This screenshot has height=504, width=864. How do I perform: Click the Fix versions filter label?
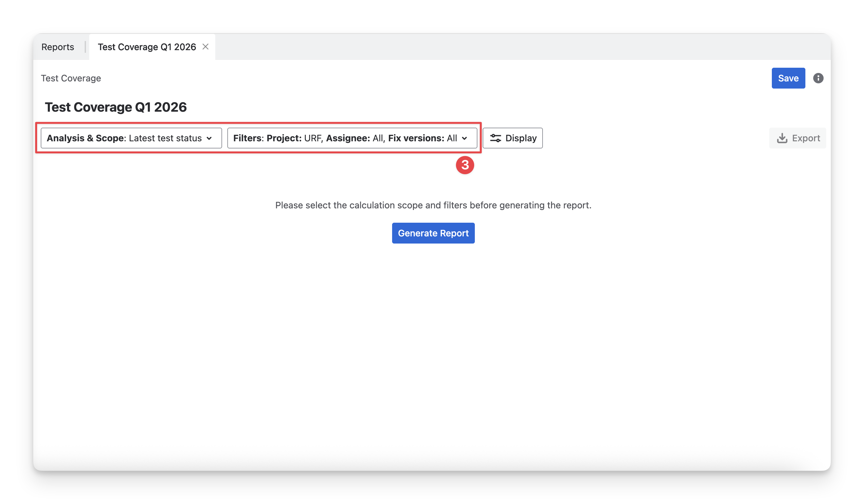416,138
